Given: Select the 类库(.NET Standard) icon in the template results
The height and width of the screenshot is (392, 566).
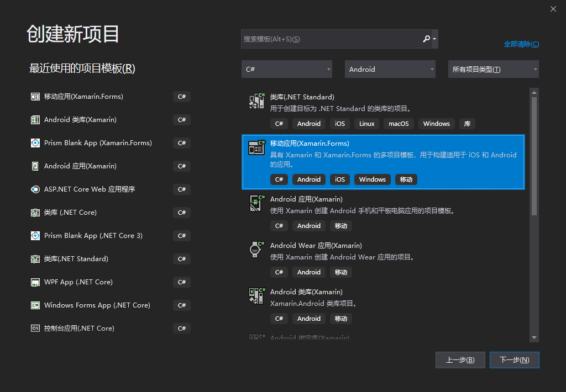Looking at the screenshot, I should tap(256, 100).
